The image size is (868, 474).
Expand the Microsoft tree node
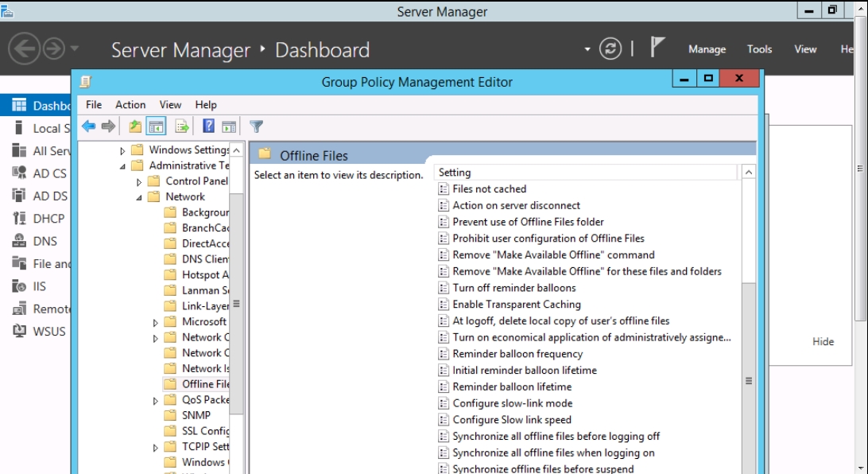point(156,322)
